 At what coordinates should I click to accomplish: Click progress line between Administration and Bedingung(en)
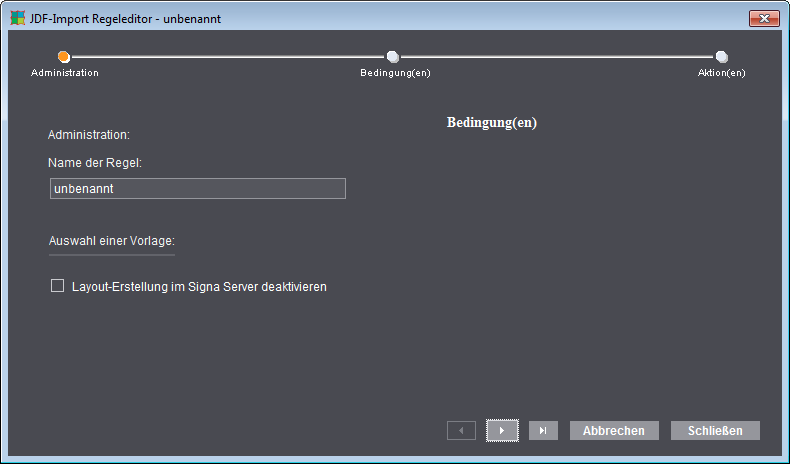pos(228,57)
